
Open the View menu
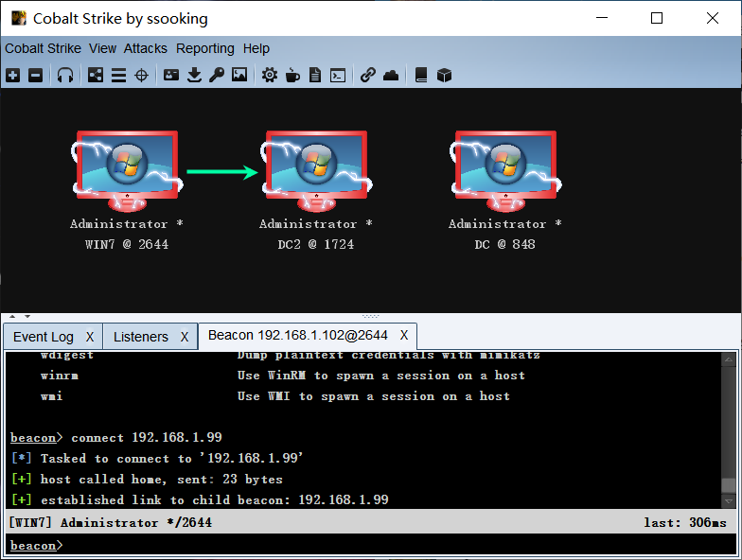[x=102, y=48]
